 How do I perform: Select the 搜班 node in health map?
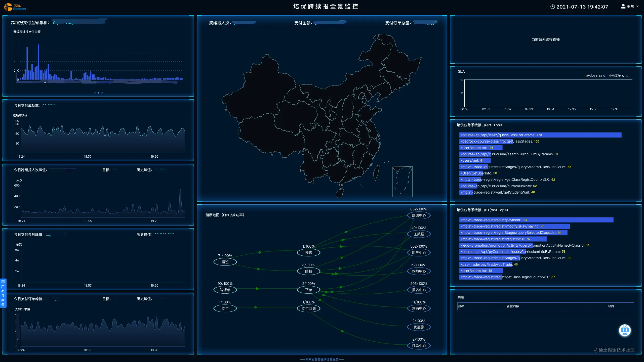225,262
